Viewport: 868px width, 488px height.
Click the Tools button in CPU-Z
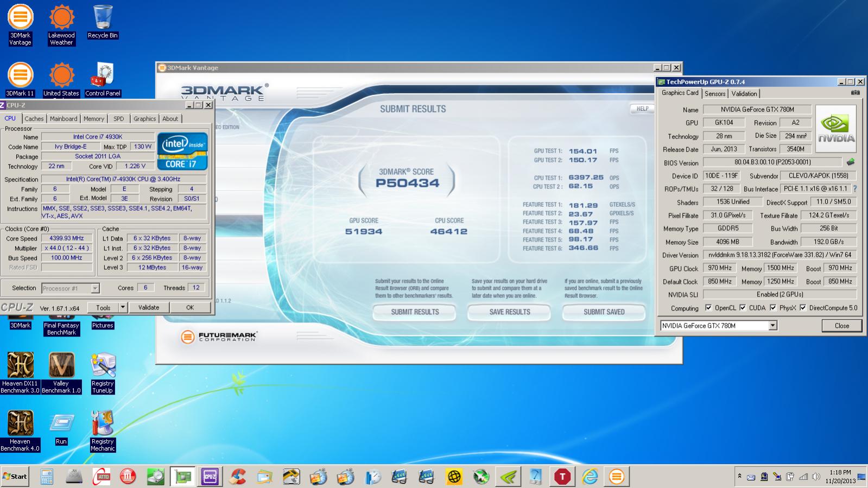[103, 307]
